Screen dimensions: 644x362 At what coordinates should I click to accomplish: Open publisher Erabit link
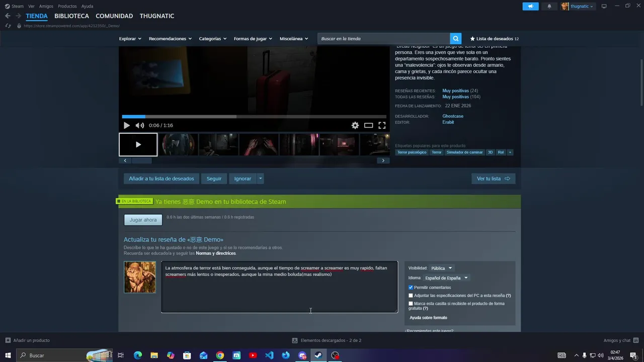pos(448,122)
